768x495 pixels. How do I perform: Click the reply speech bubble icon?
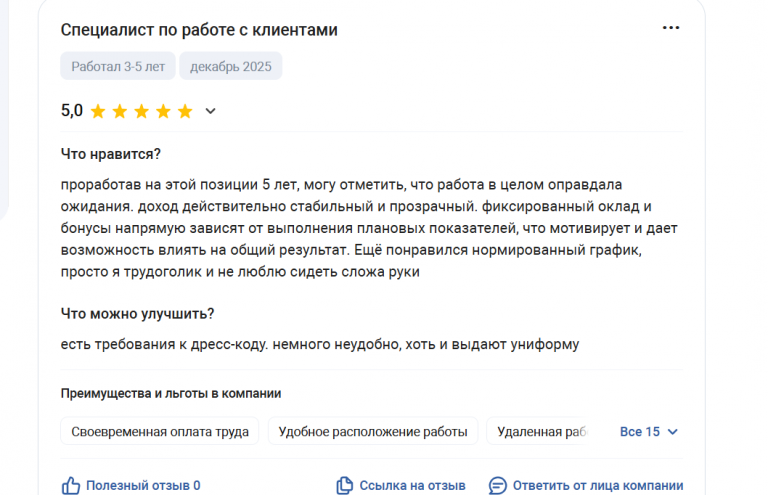point(497,485)
